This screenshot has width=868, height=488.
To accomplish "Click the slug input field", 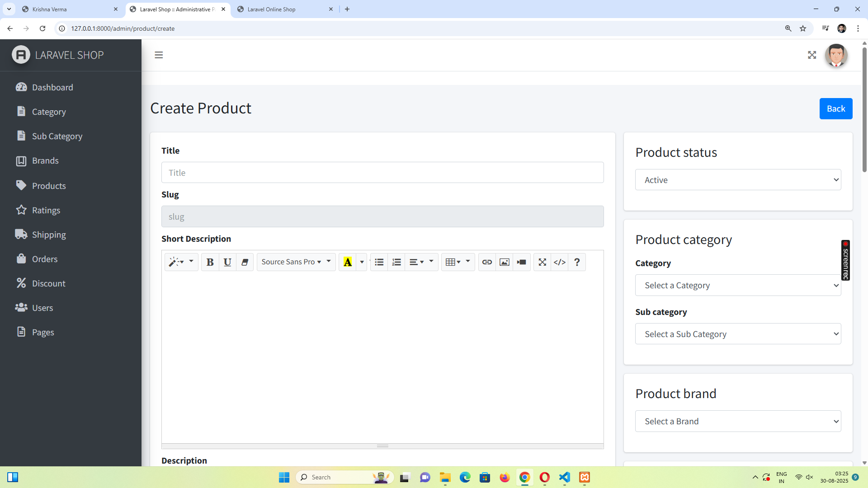I will coord(382,217).
